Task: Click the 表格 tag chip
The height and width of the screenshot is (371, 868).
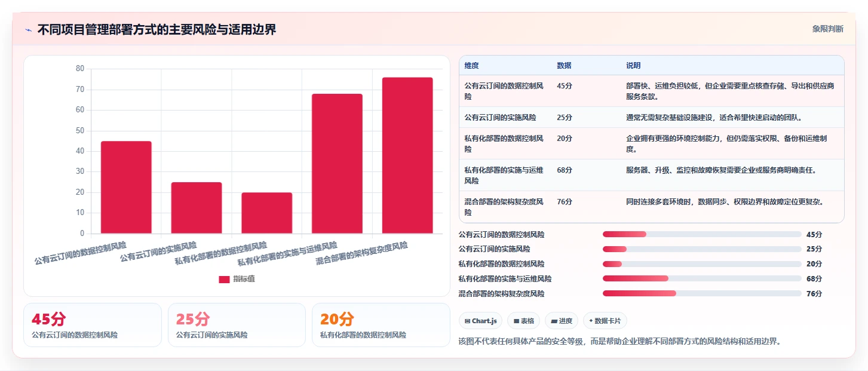Action: (523, 321)
